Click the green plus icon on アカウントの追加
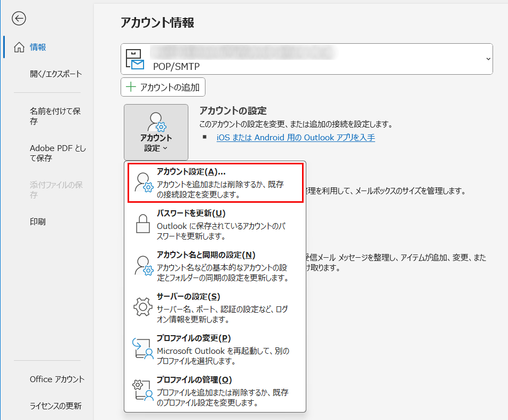 pyautogui.click(x=132, y=86)
